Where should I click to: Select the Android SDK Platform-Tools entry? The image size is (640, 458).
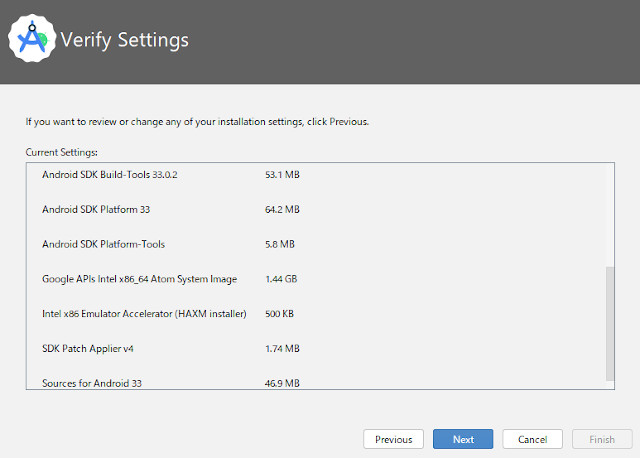coord(103,244)
